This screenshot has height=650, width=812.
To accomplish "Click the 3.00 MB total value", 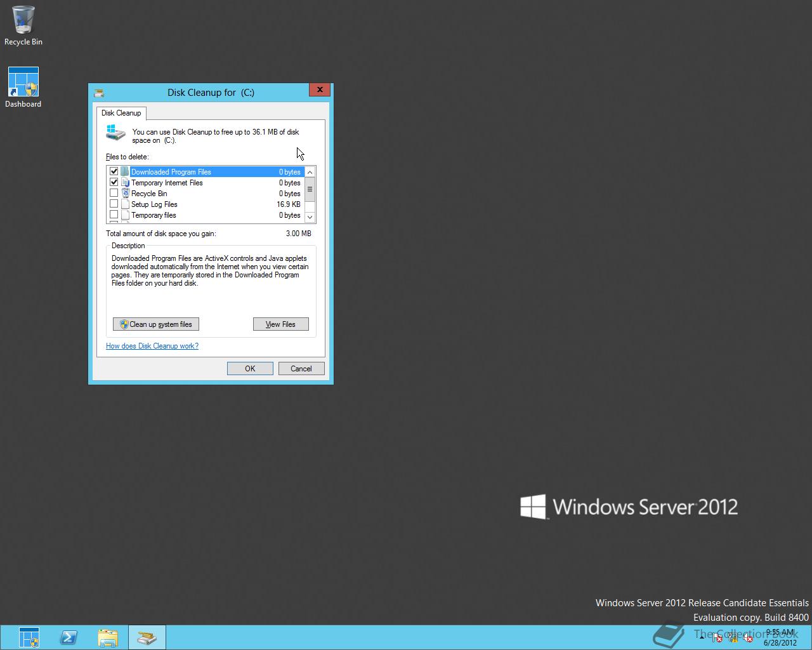I will (299, 234).
